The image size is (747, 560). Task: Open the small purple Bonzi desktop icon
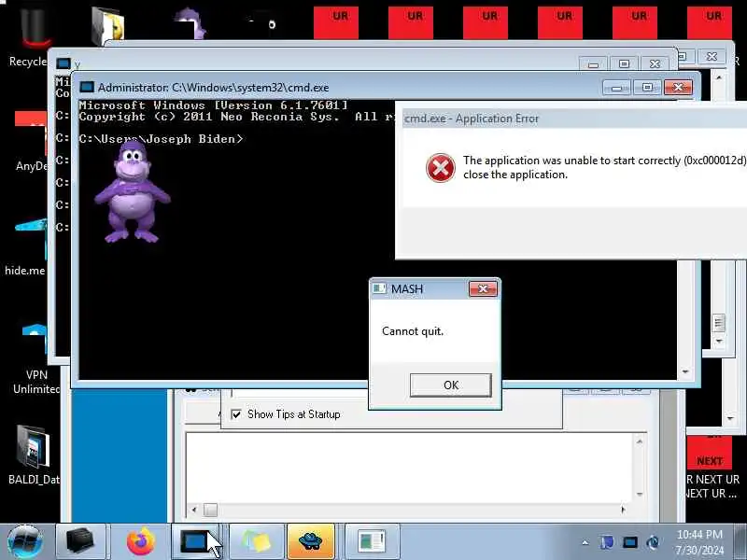[x=190, y=22]
